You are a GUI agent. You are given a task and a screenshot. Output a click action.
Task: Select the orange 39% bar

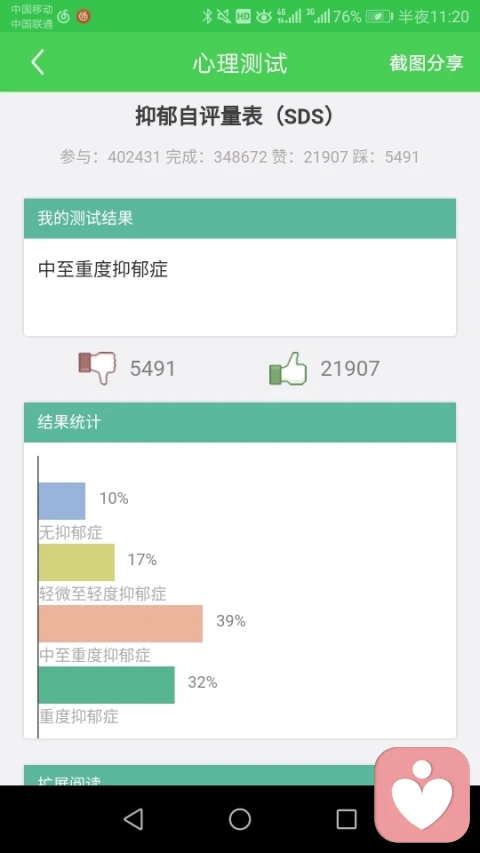tap(121, 623)
